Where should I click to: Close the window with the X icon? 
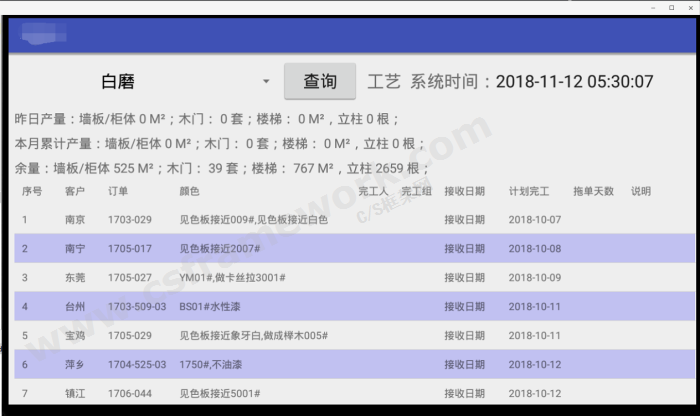689,7
